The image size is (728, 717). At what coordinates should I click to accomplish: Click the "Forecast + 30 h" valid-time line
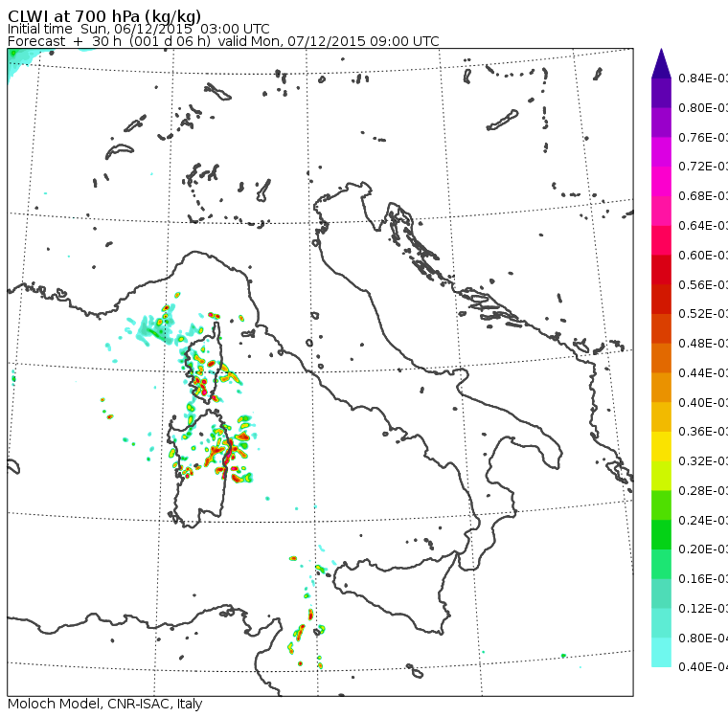coord(223,41)
